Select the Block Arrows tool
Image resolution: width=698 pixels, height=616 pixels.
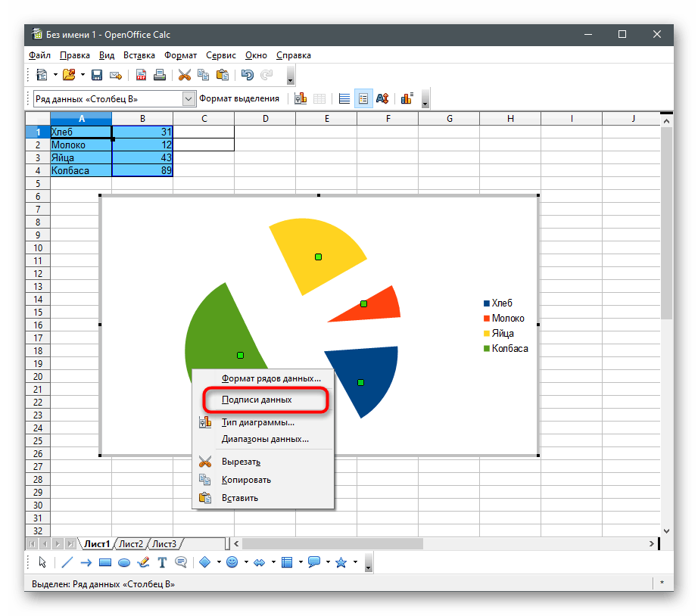tap(259, 562)
